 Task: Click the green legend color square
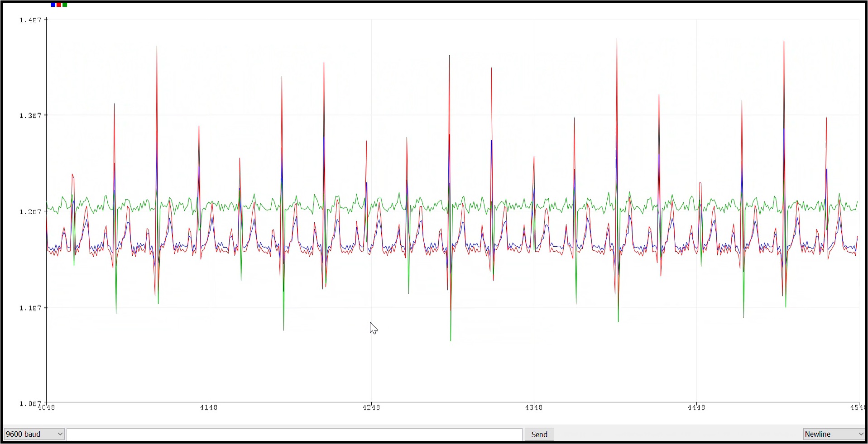coord(65,5)
